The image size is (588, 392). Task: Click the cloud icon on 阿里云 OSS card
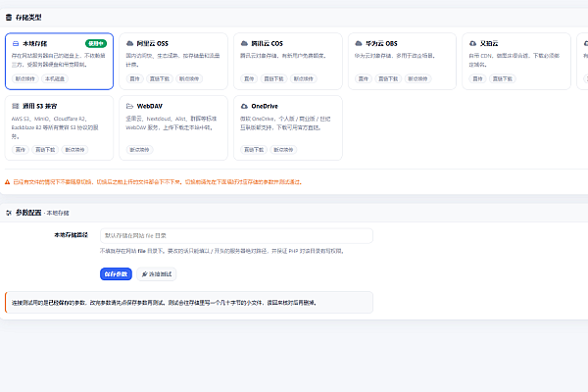click(x=129, y=43)
